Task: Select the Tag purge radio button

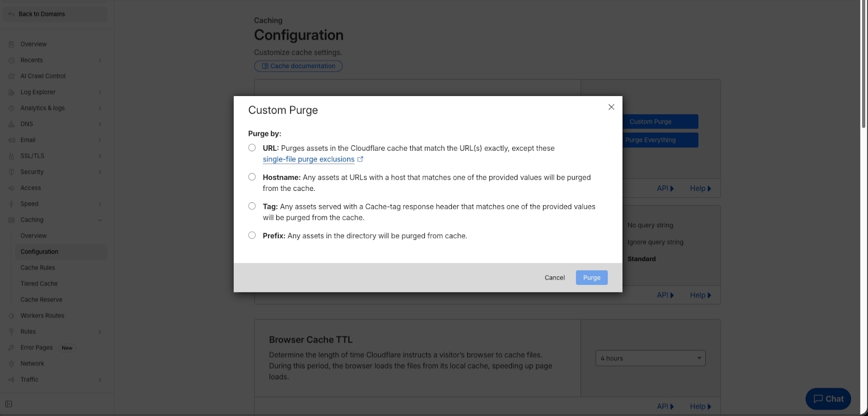Action: (252, 206)
